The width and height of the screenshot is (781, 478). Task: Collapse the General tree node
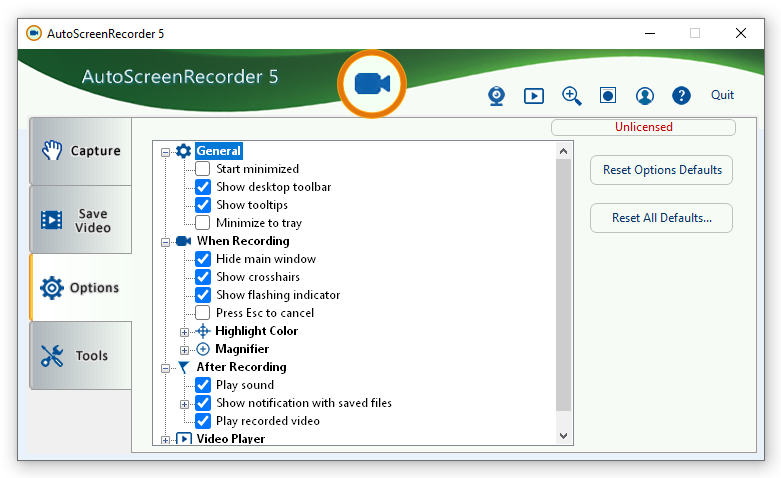coord(165,152)
